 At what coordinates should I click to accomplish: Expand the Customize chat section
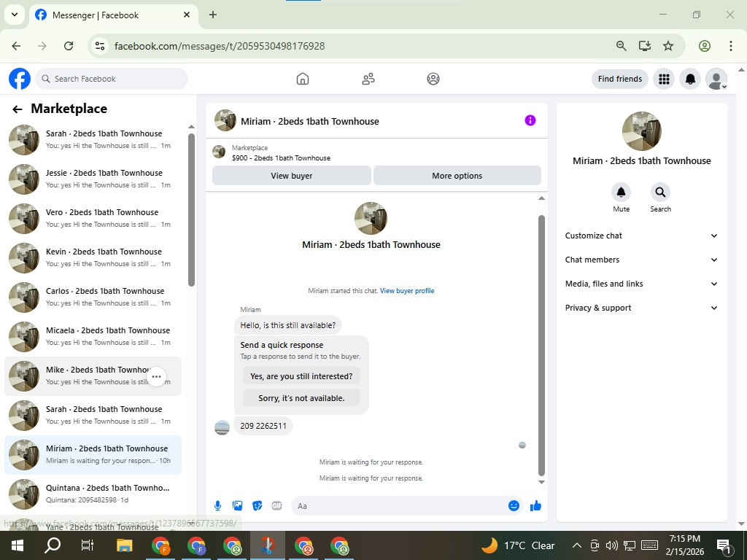tap(641, 236)
